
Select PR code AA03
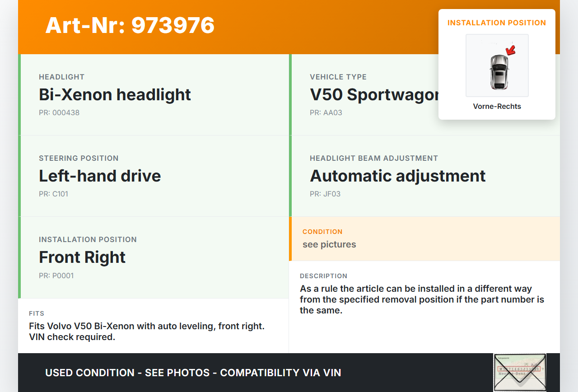[x=326, y=113]
